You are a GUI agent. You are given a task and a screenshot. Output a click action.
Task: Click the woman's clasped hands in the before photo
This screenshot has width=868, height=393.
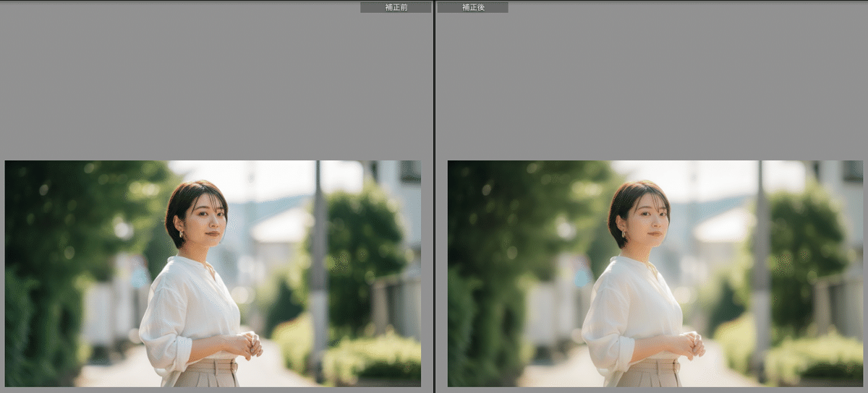(249, 345)
